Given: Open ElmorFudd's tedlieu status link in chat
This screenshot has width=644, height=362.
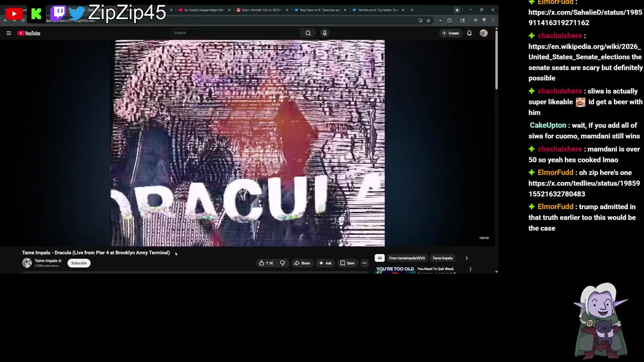Looking at the screenshot, I should pos(584,189).
